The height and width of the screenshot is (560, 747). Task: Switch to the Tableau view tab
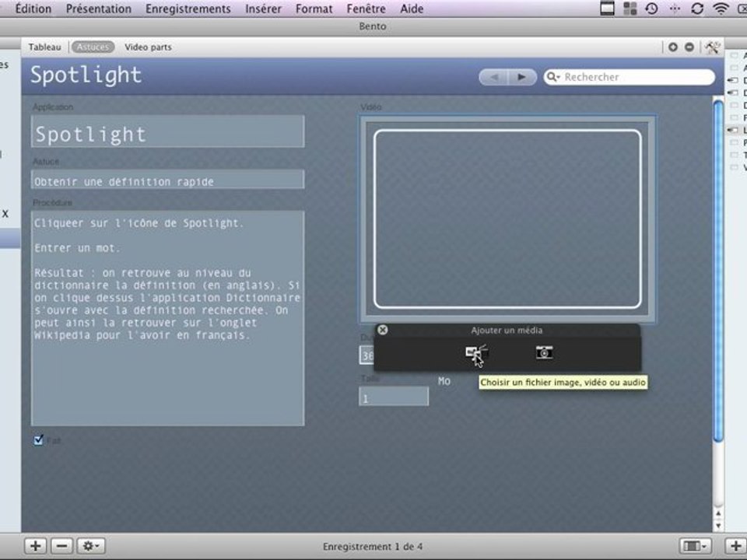coord(44,47)
